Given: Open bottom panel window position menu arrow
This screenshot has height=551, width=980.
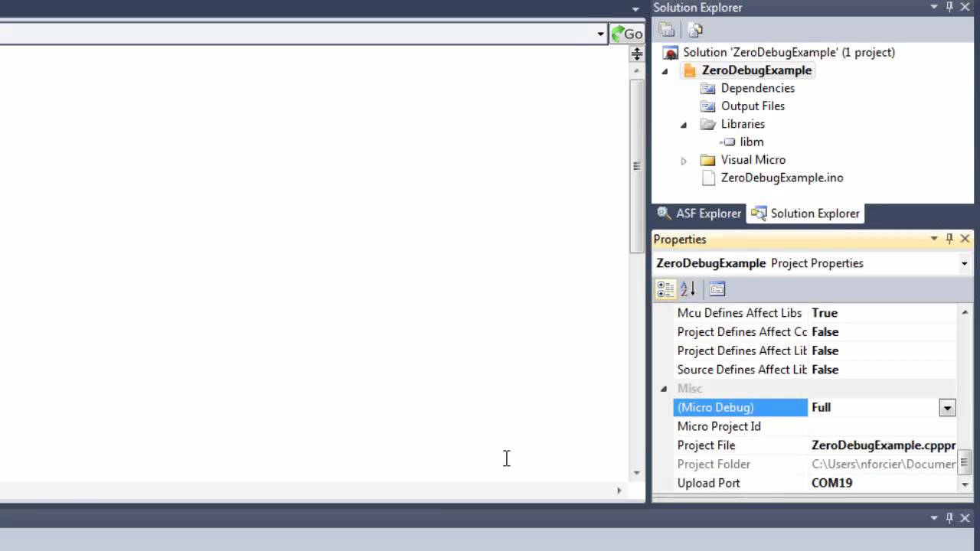Looking at the screenshot, I should (x=934, y=517).
